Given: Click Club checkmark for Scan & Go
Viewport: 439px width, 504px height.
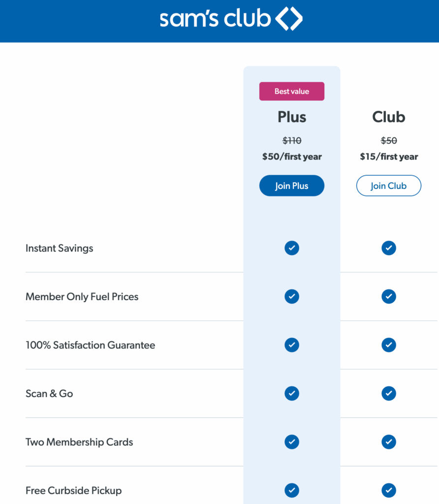Looking at the screenshot, I should click(389, 393).
